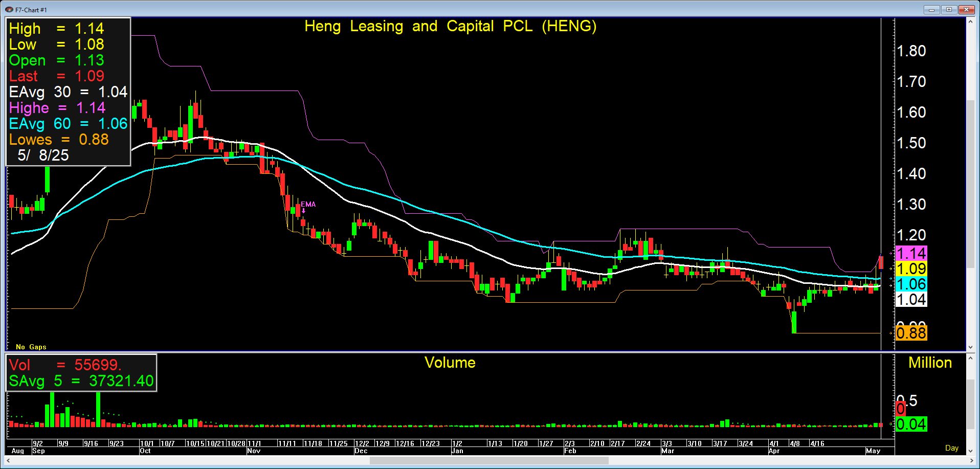Click the Volume panel title
Image resolution: width=980 pixels, height=469 pixels.
coord(450,363)
